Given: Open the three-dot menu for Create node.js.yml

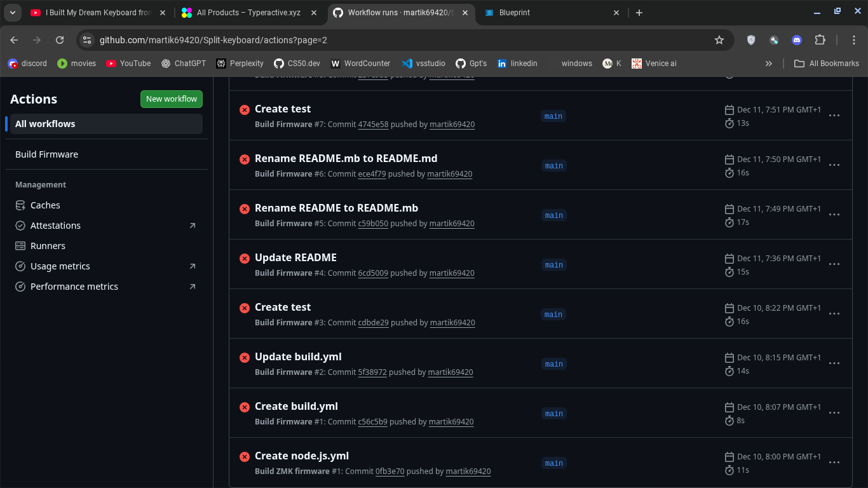Looking at the screenshot, I should [x=834, y=463].
